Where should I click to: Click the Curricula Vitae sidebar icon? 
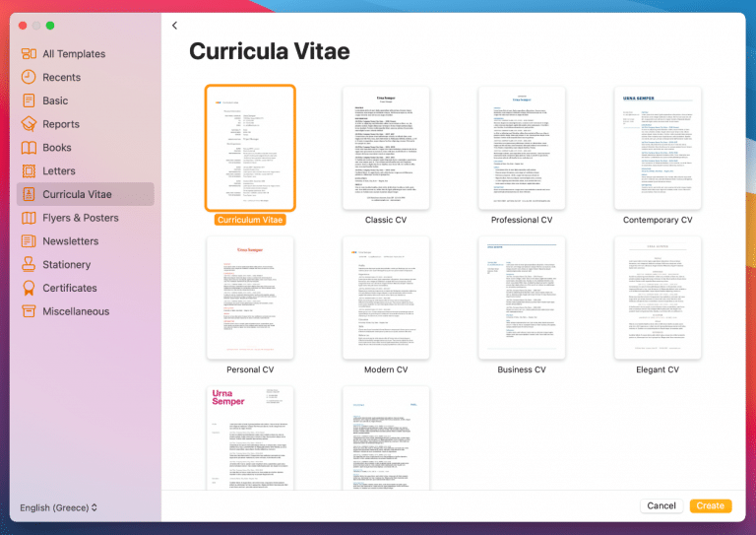pos(29,194)
